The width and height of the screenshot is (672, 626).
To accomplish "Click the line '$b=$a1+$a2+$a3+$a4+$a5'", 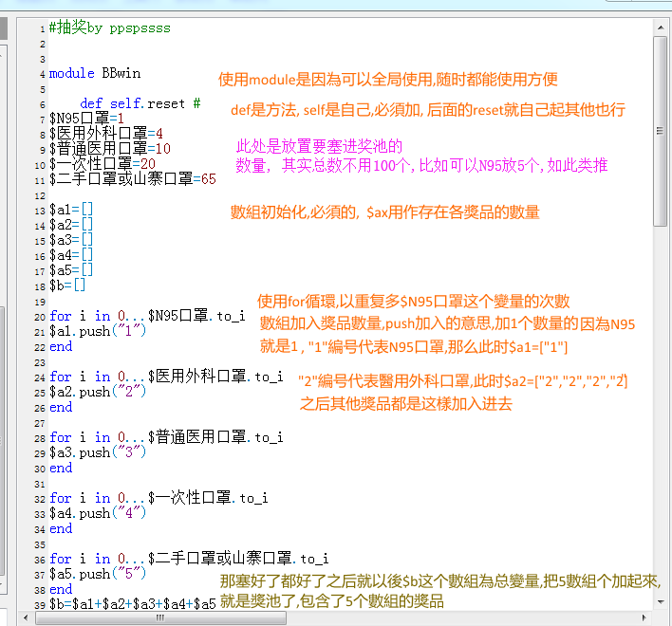I will tap(133, 604).
